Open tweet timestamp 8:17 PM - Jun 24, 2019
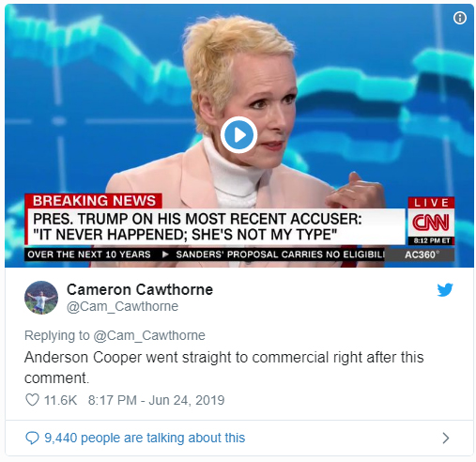The image size is (476, 462). [156, 400]
